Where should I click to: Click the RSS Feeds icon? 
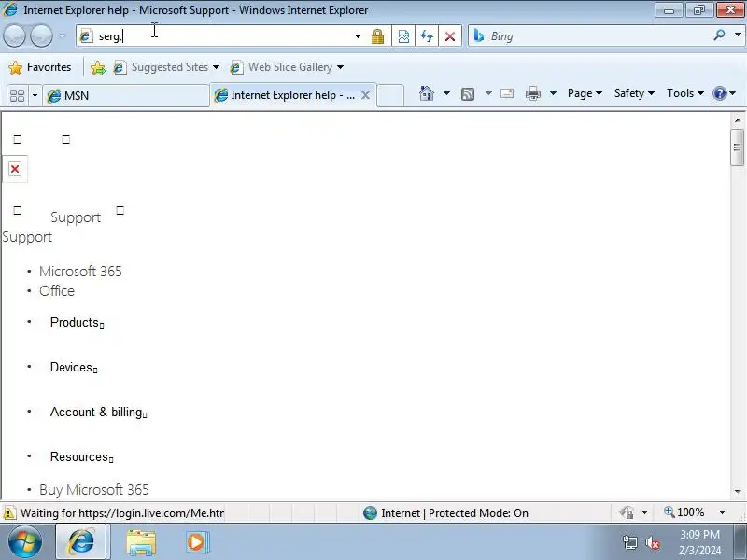click(x=468, y=94)
